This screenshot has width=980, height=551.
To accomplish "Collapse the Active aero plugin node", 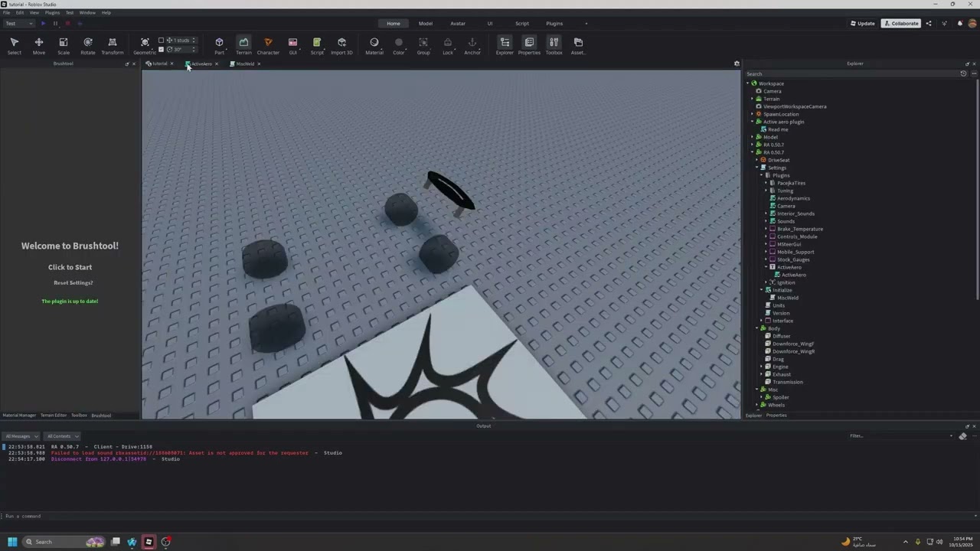I will point(753,122).
